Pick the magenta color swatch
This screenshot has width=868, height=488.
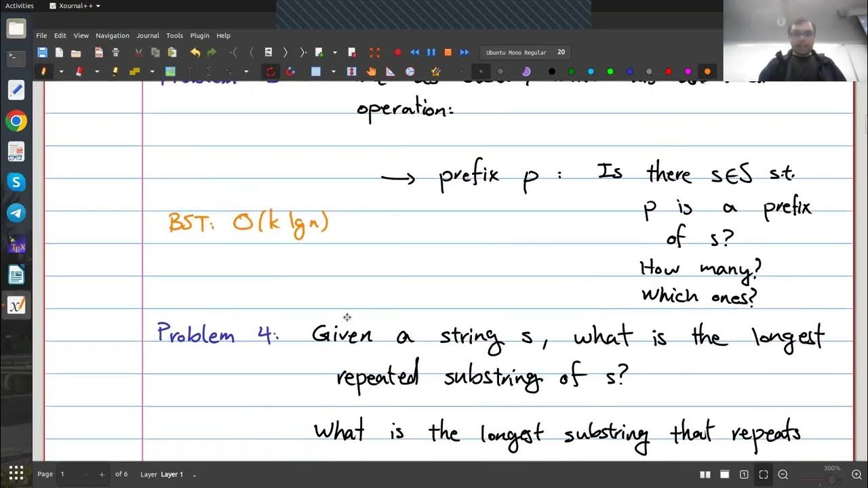688,71
